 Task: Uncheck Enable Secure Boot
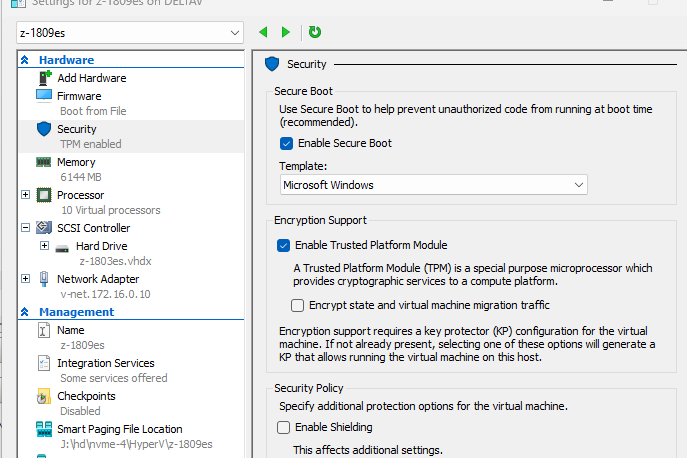point(286,143)
